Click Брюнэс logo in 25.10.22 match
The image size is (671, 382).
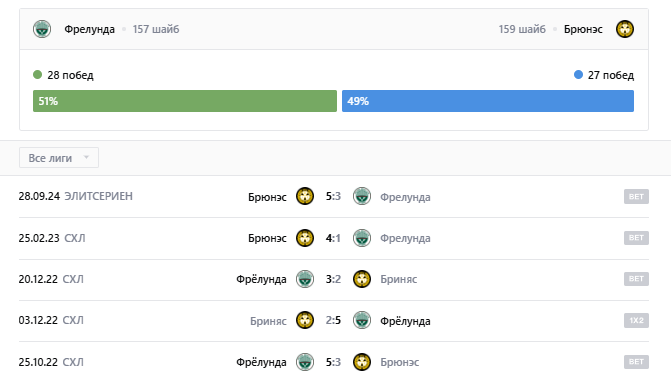click(362, 362)
